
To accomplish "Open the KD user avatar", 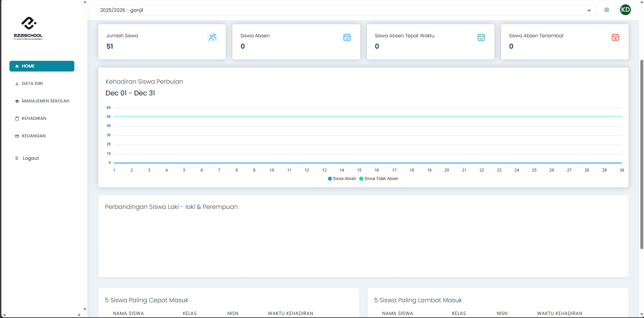I will [x=625, y=10].
